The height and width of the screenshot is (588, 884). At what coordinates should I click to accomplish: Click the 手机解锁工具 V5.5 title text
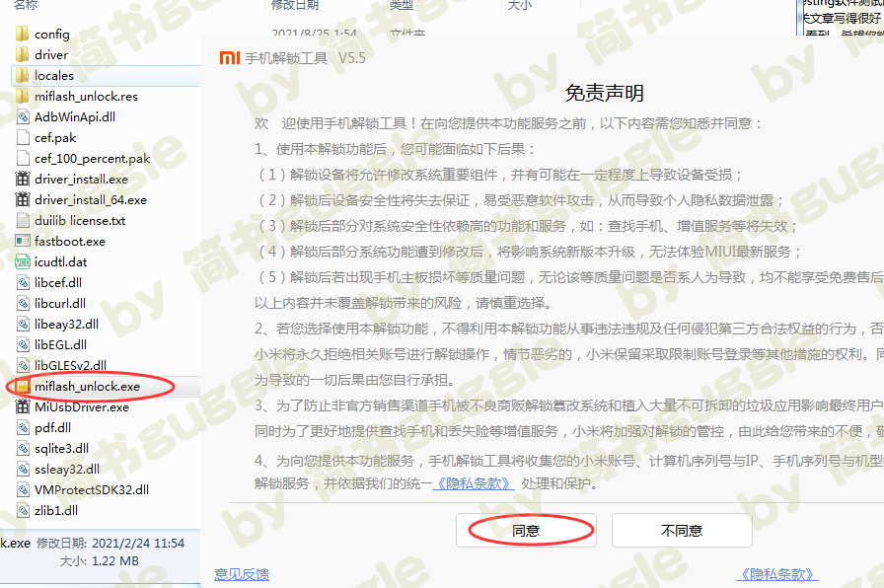305,58
